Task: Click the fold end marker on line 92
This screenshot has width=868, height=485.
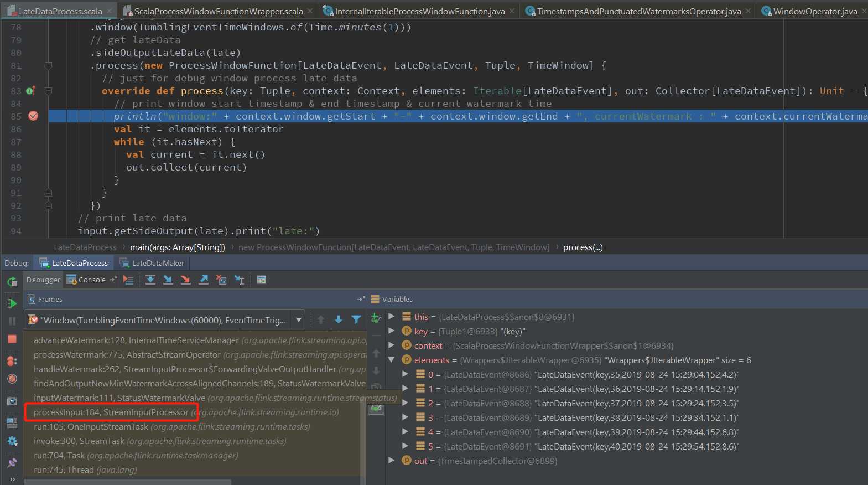Action: pyautogui.click(x=48, y=205)
